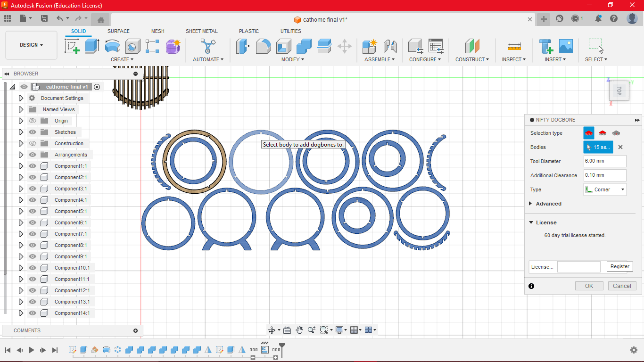Viewport: 644px width, 362px height.
Task: Open the Create Form icon
Action: (x=173, y=46)
